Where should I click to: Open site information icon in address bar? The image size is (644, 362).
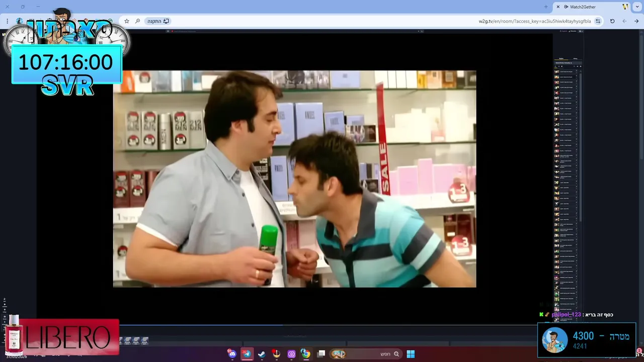pyautogui.click(x=598, y=21)
